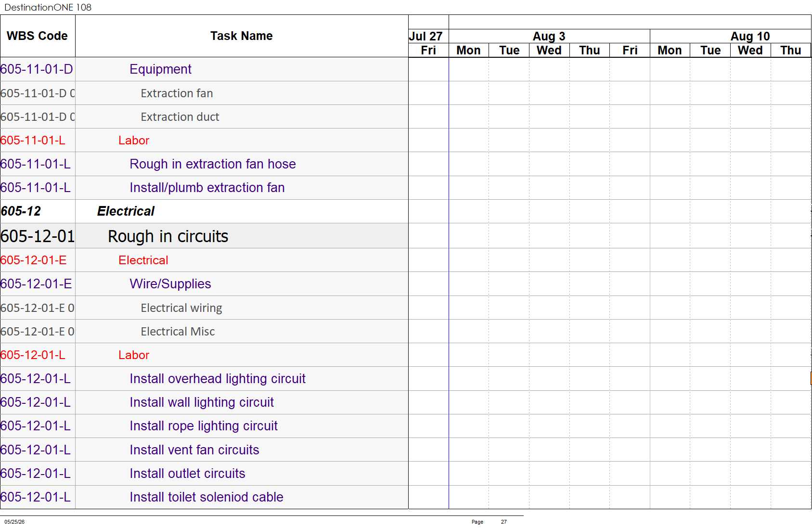
Task: Select the Rough in circuits task
Action: click(x=168, y=236)
